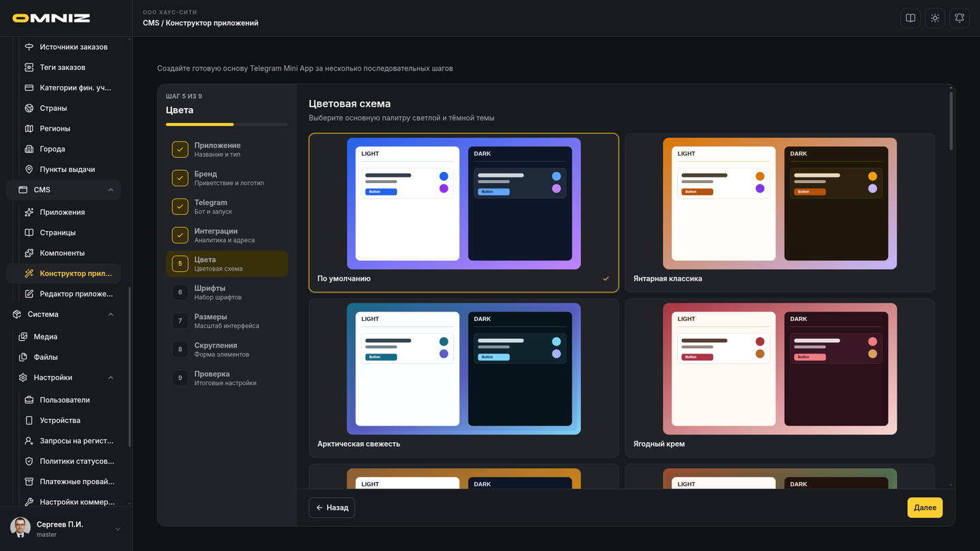Click the Пункты выдачи pin icon

(x=29, y=169)
